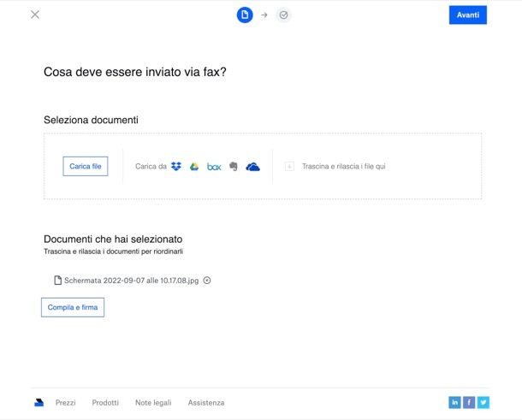
Task: Share on LinkedIn icon in footer
Action: pos(454,402)
